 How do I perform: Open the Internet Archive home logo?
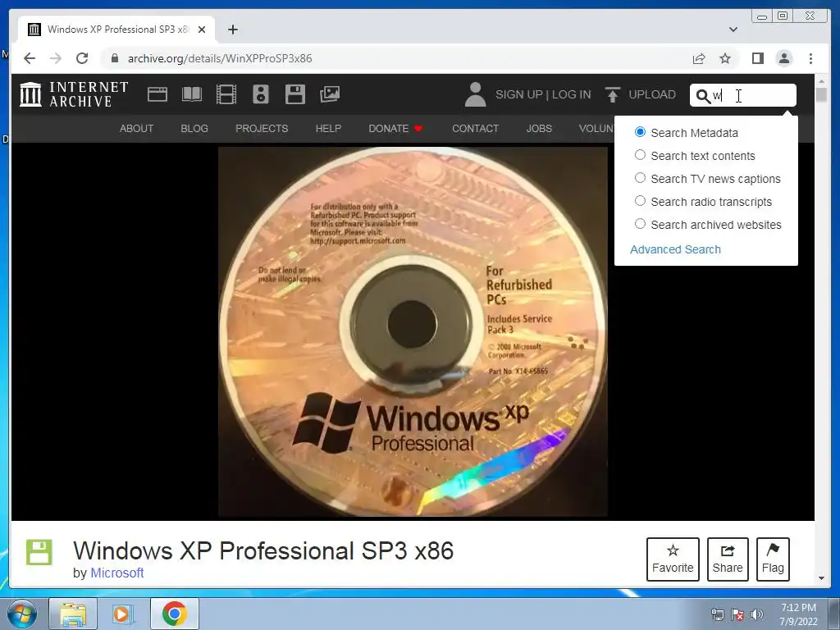click(x=74, y=94)
